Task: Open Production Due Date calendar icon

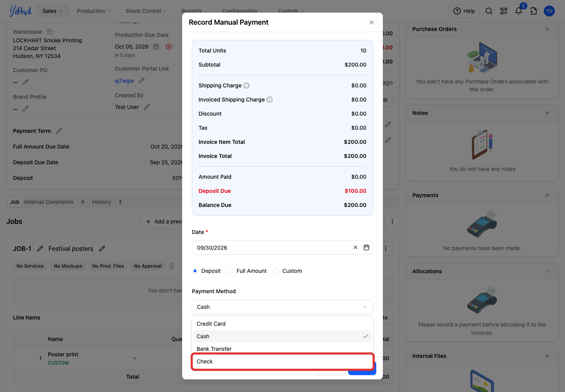Action: point(156,47)
